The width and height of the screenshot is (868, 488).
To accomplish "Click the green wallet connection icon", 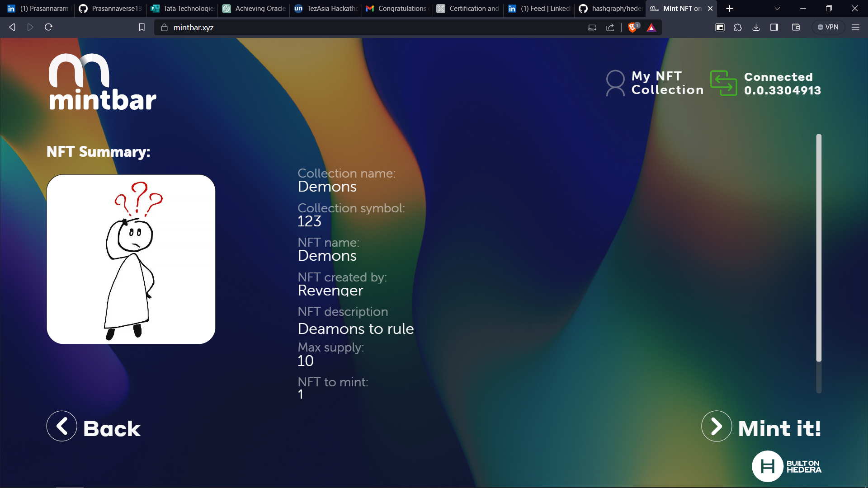I will 723,83.
